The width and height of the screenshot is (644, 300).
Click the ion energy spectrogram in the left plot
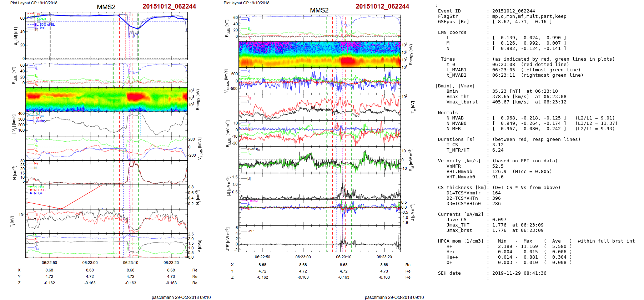pos(106,100)
